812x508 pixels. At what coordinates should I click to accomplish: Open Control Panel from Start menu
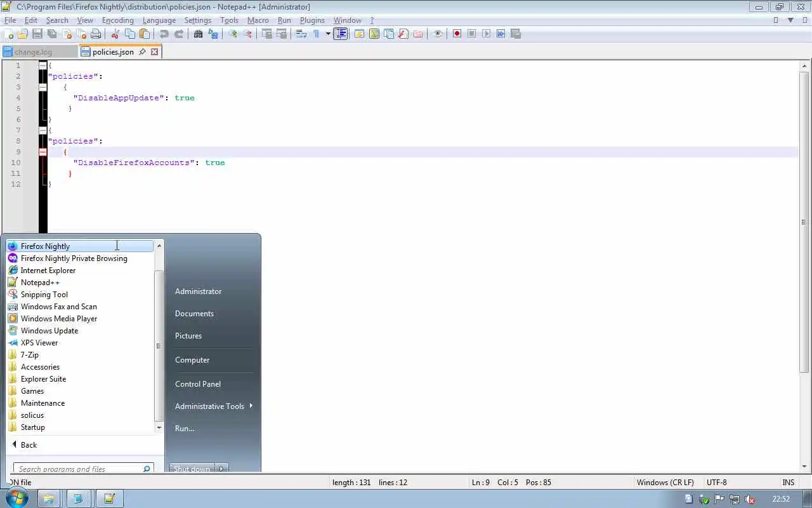pos(198,384)
